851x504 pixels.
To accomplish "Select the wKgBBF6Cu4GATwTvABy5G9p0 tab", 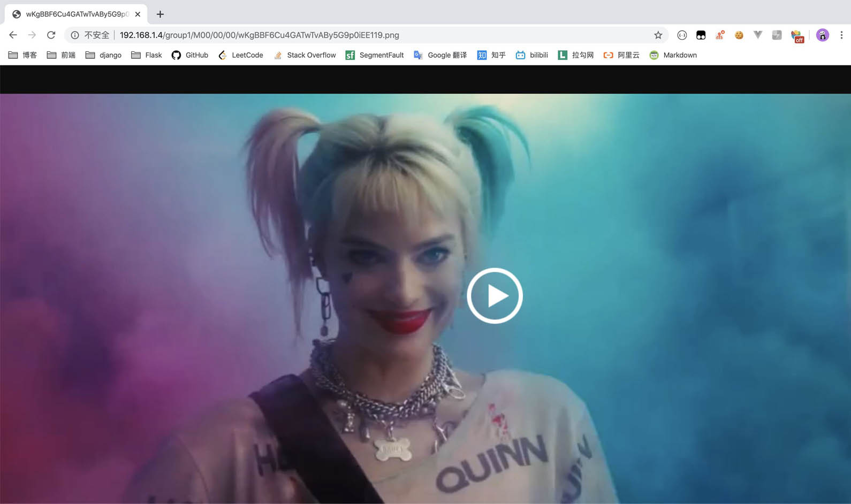I will (x=75, y=14).
